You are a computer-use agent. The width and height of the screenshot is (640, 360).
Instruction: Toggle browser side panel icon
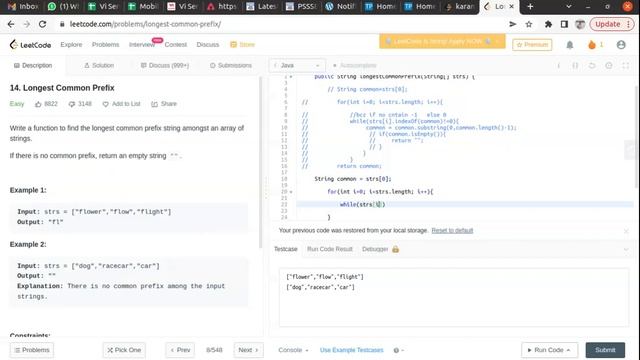tap(564, 24)
